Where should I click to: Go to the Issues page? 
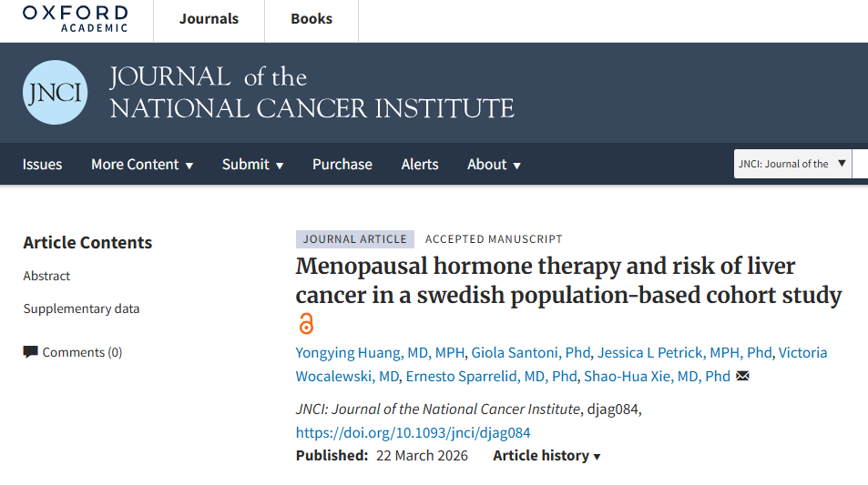[x=42, y=165]
